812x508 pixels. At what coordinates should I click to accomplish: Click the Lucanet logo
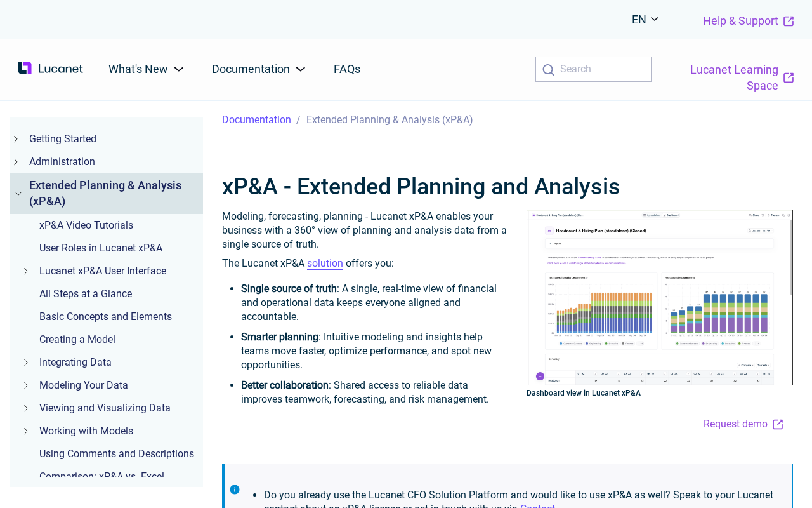point(51,69)
